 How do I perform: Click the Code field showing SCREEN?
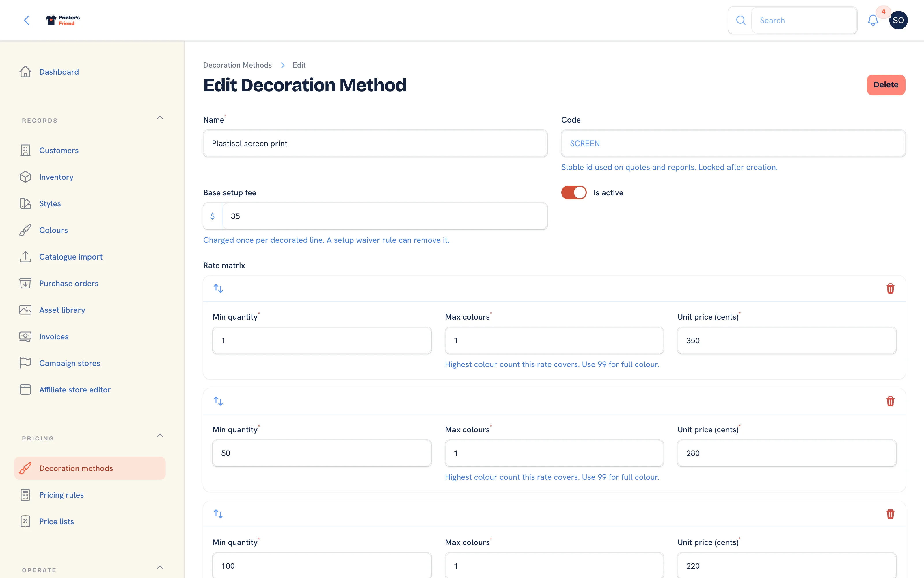tap(733, 143)
